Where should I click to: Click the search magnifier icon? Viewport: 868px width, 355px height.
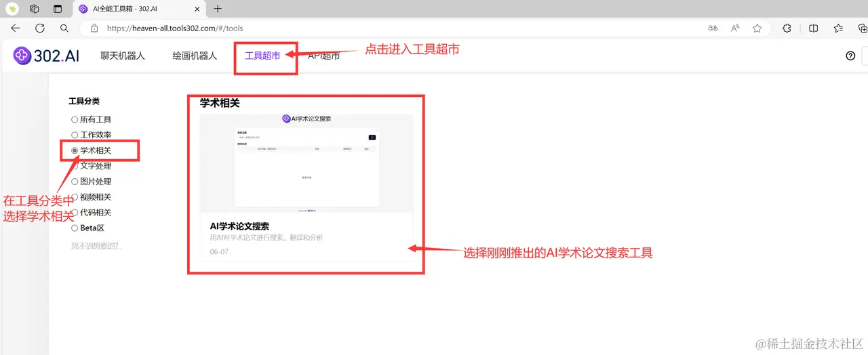point(64,28)
